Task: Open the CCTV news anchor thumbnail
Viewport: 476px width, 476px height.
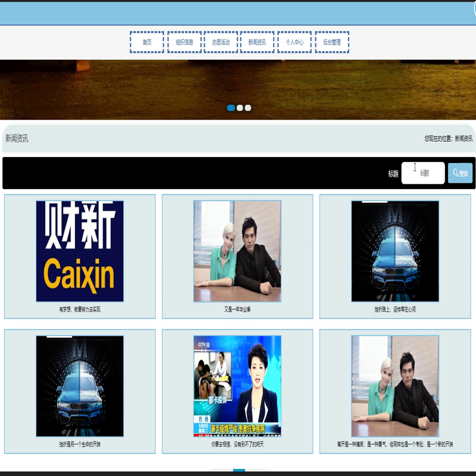Action: (237, 386)
